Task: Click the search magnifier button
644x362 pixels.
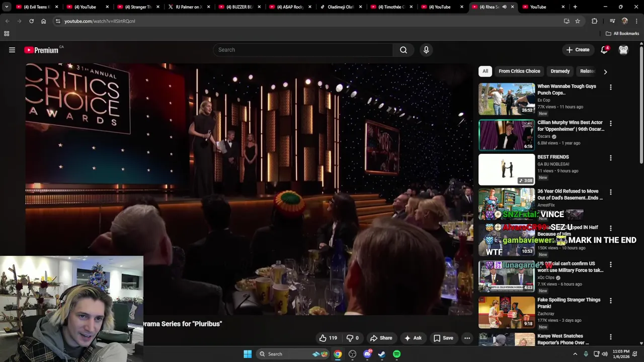Action: click(x=404, y=50)
